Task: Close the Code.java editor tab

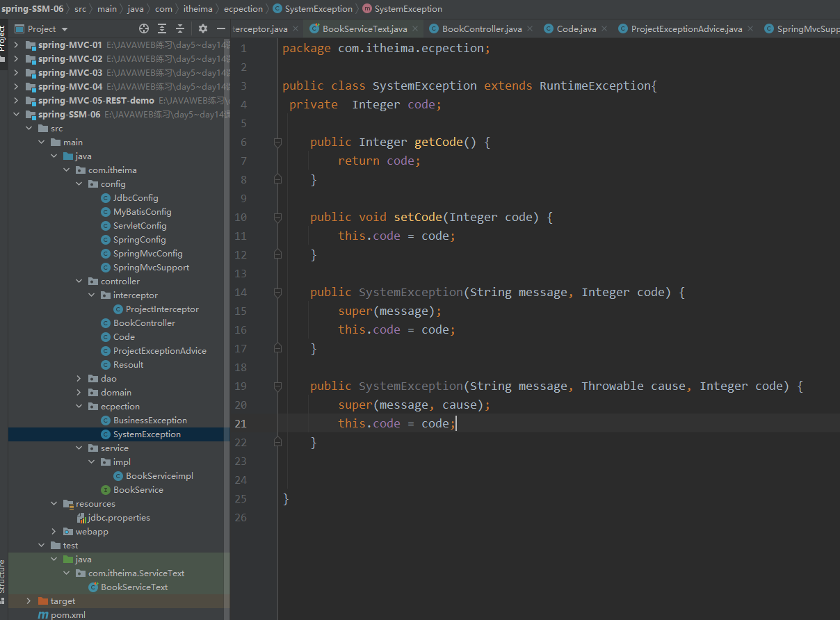Action: coord(604,29)
